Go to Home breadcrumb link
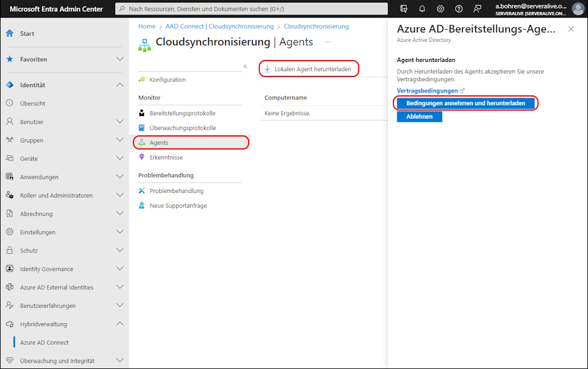This screenshot has height=369, width=588. (x=146, y=26)
